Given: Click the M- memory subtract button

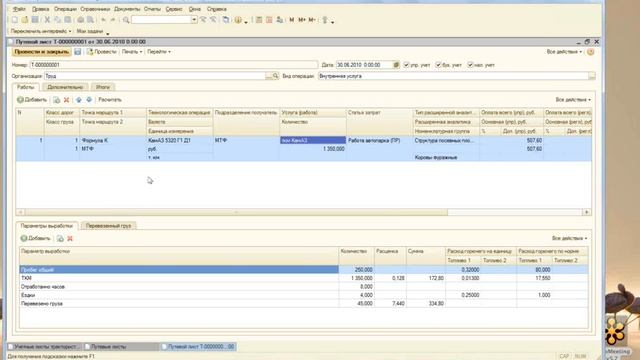Looking at the screenshot, I should pyautogui.click(x=312, y=20).
